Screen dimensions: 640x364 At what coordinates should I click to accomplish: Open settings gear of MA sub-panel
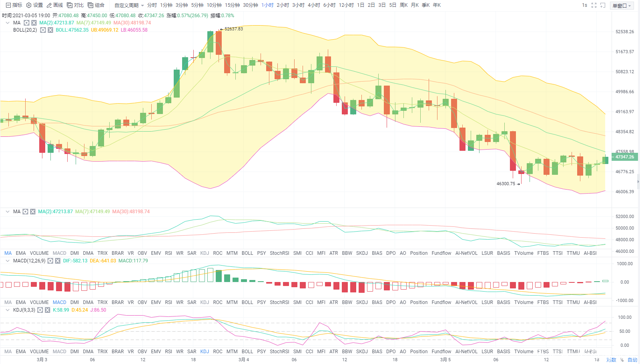point(25,212)
